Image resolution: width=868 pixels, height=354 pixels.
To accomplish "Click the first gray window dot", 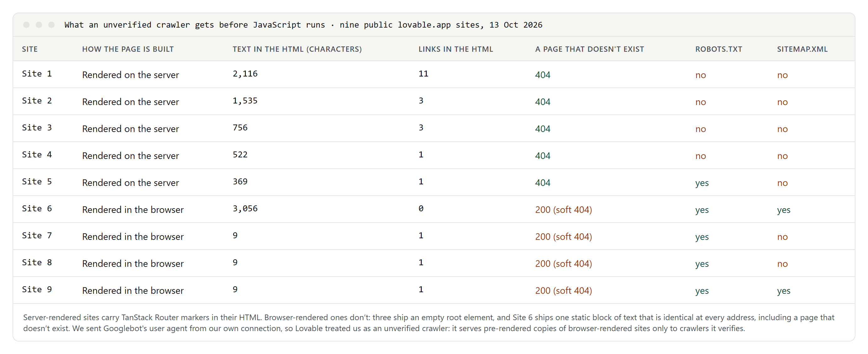I will [x=26, y=24].
